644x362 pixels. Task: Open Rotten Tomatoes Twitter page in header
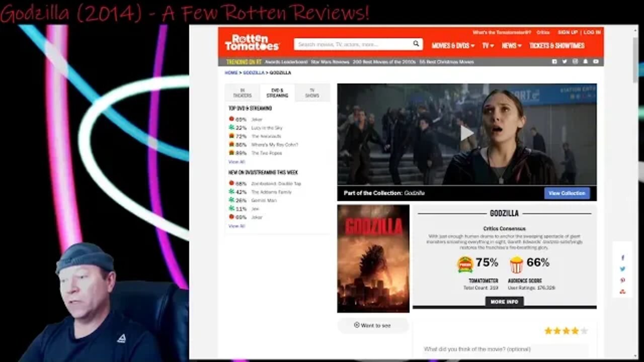(x=565, y=61)
